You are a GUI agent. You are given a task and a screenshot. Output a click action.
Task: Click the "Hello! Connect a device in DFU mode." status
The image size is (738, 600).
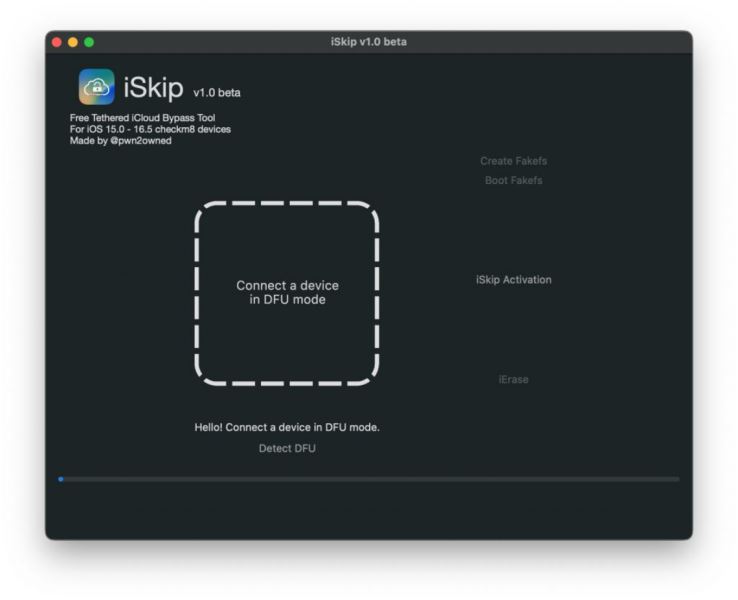coord(287,427)
